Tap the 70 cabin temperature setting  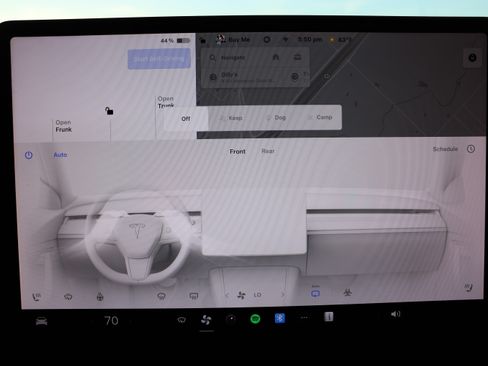pos(111,321)
